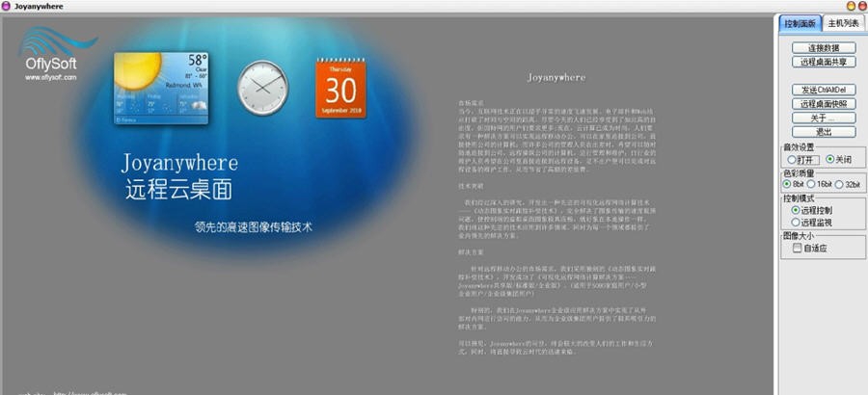This screenshot has width=868, height=395.
Task: Start 远程桌面共享 sharing
Action: 824,62
